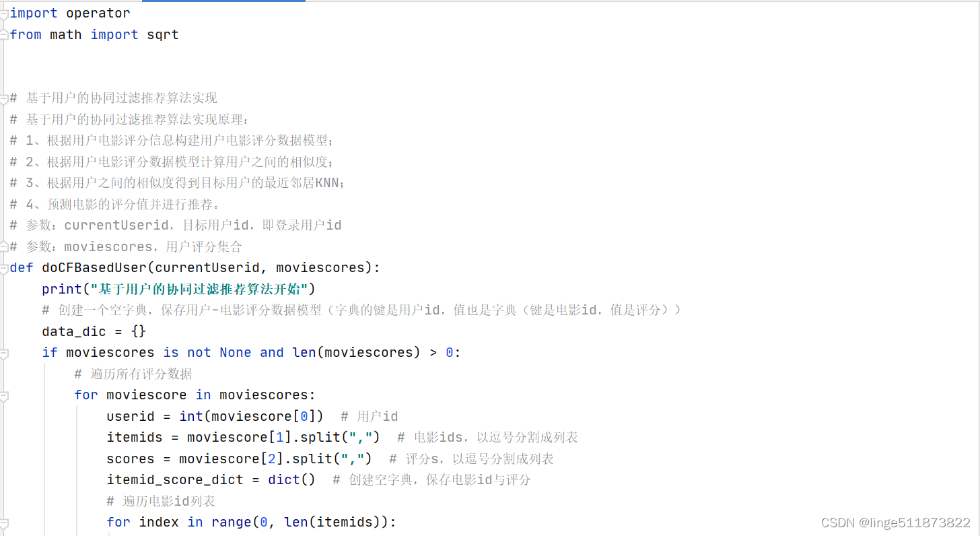Viewport: 980px width, 536px height.
Task: Click comment '# 用户id' after userid line
Action: click(370, 416)
